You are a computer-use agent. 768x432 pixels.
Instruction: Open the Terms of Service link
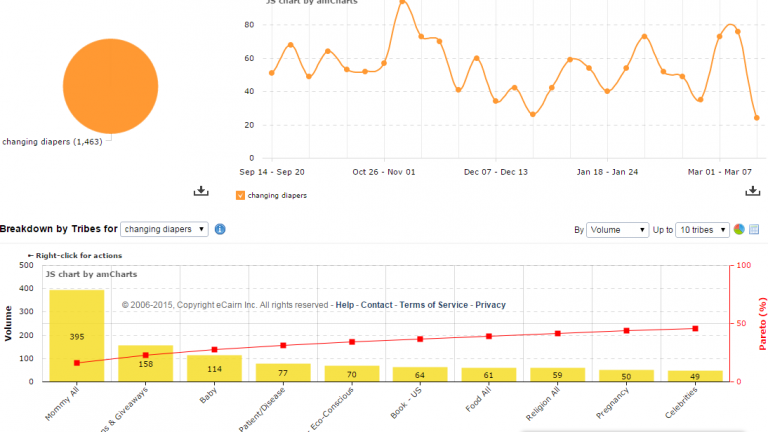tap(433, 305)
